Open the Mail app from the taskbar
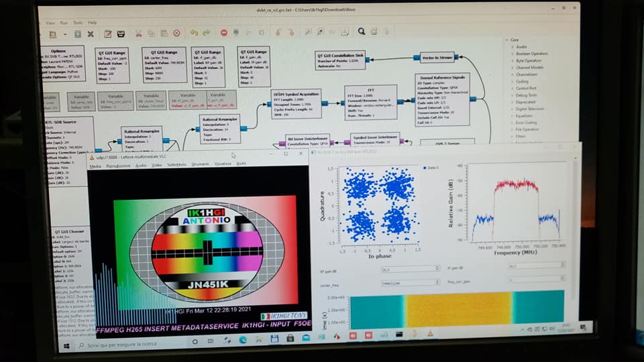This screenshot has height=362, width=644. pyautogui.click(x=306, y=337)
